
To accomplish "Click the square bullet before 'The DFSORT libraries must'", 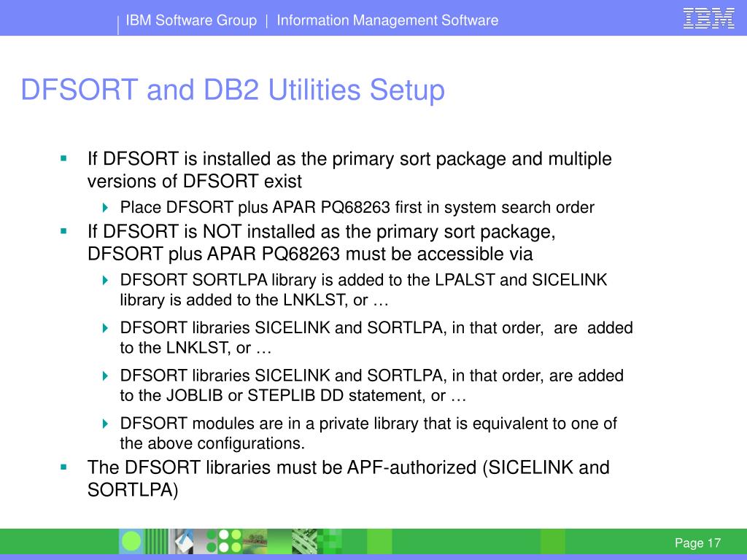I will [64, 467].
